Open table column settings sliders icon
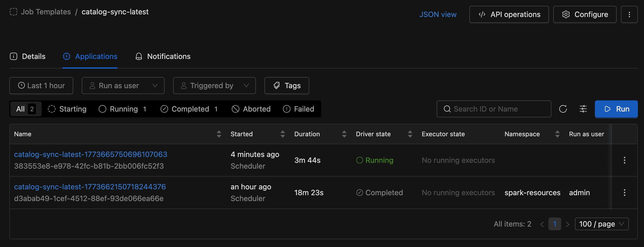Image resolution: width=644 pixels, height=247 pixels. tap(583, 109)
